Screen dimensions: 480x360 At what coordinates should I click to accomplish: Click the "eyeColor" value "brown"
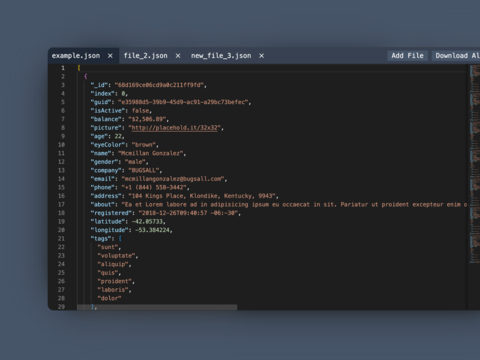pyautogui.click(x=144, y=145)
